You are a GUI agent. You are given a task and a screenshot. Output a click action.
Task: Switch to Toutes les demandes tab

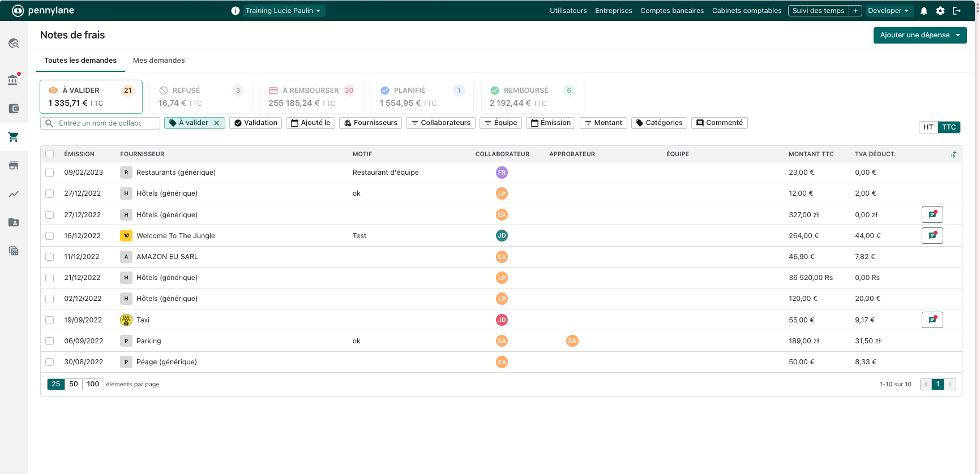point(80,61)
